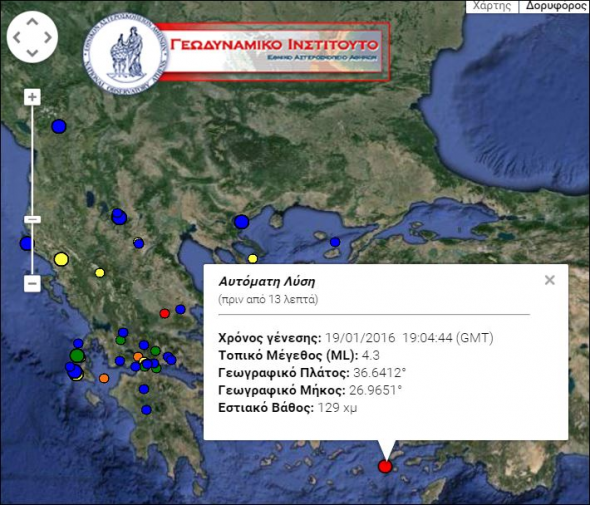This screenshot has height=505, width=590.
Task: Click the zoom slider handle
Action: pos(32,219)
